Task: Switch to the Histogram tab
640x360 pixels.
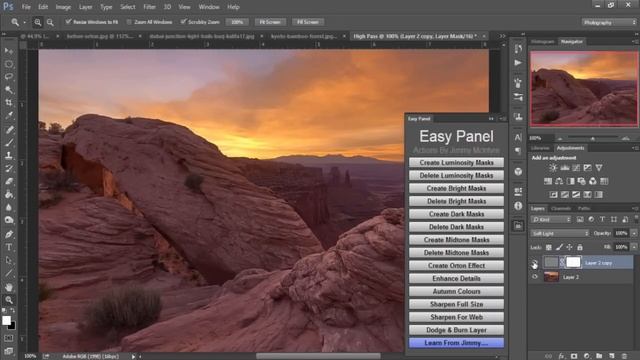Action: coord(542,42)
